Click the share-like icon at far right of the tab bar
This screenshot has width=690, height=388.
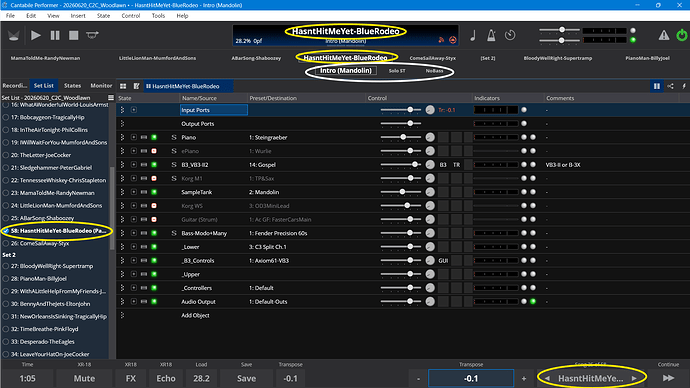(670, 86)
